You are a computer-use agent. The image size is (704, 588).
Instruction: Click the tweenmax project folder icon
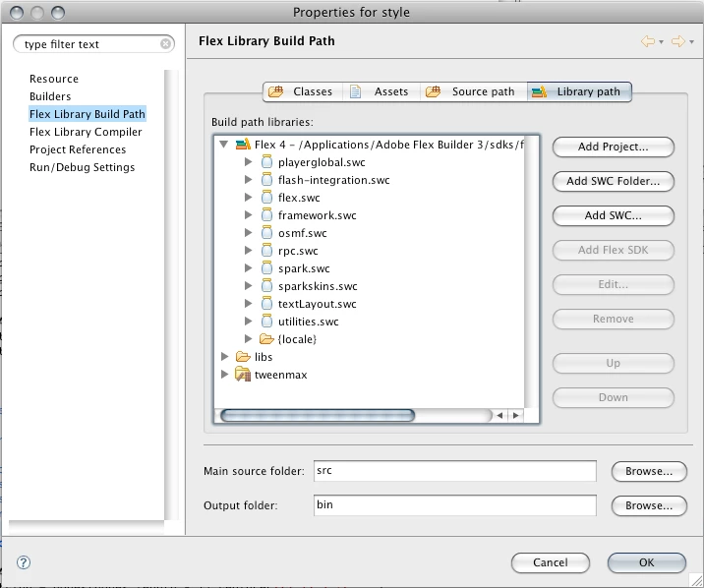(243, 375)
